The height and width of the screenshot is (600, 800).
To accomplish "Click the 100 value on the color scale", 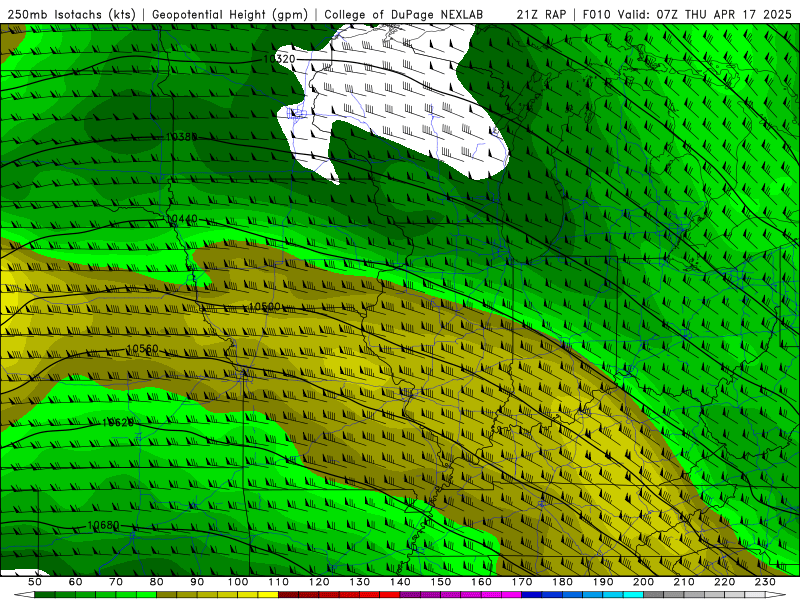I will coord(238,582).
